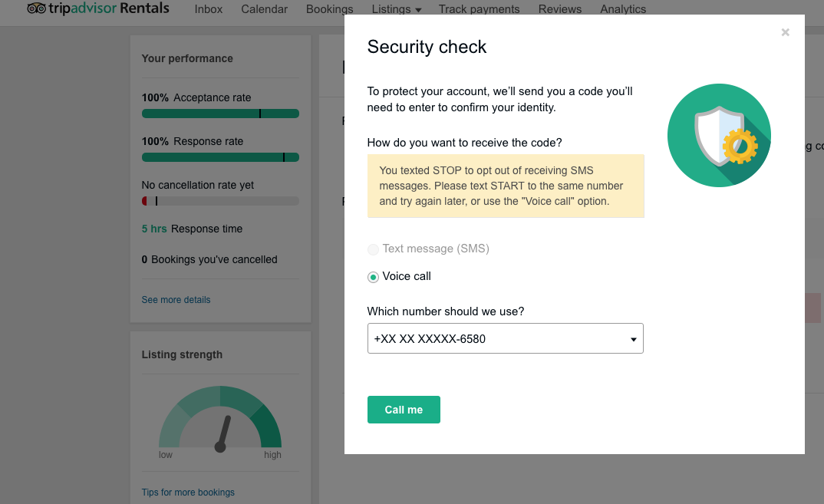Follow the See more details link
This screenshot has width=824, height=504.
pos(176,300)
